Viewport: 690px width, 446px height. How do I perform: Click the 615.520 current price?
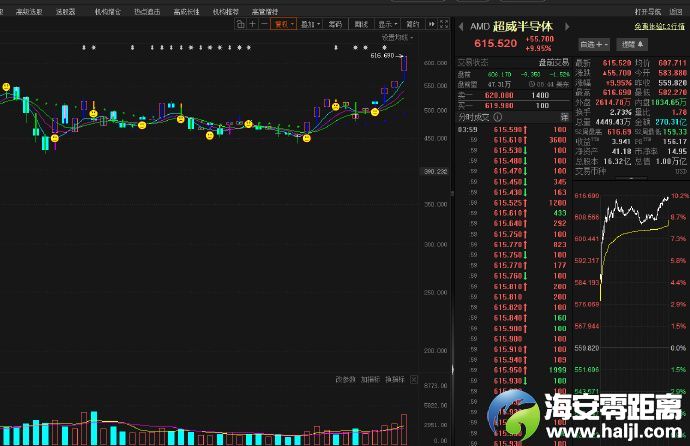[x=495, y=44]
